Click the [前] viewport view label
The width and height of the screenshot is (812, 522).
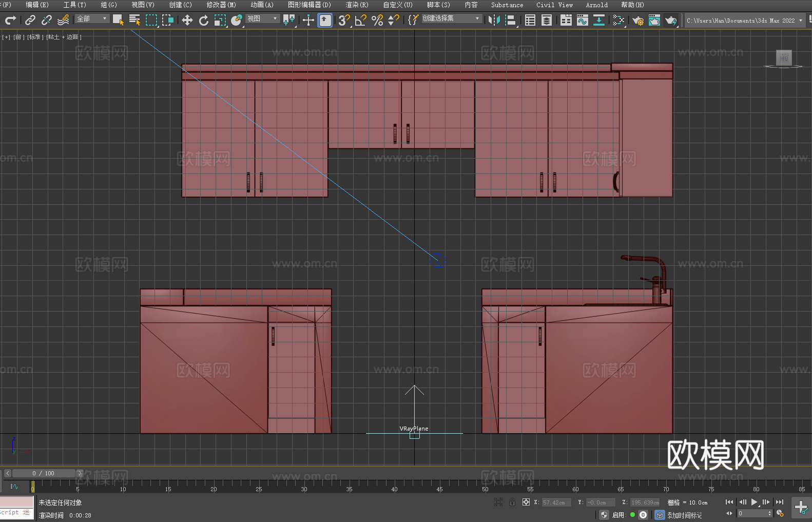coord(18,37)
